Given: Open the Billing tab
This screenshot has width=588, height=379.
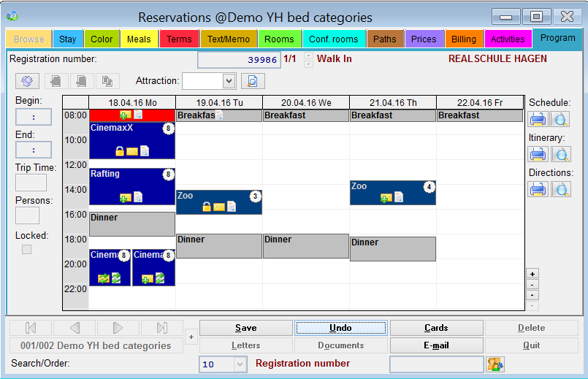Looking at the screenshot, I should point(464,39).
